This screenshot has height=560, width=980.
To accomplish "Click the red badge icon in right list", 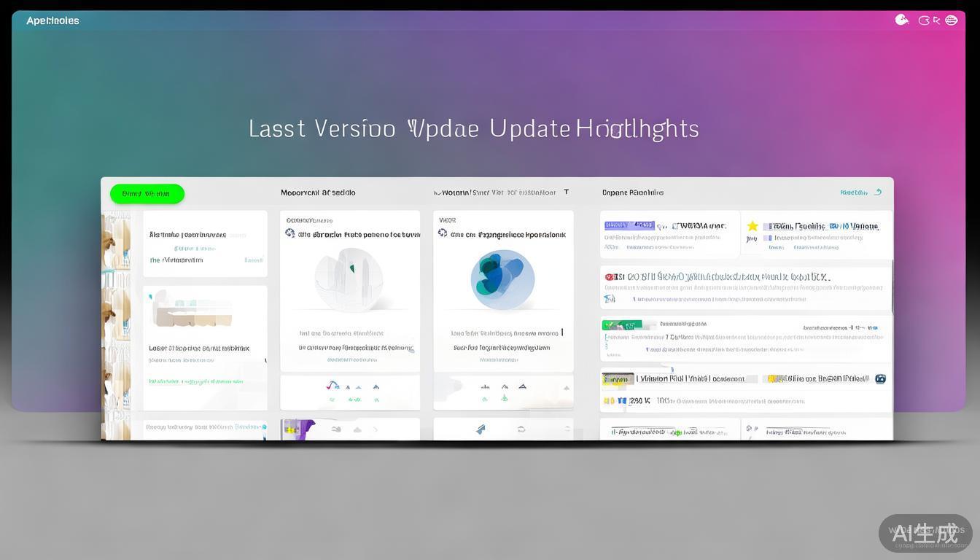I will click(609, 277).
